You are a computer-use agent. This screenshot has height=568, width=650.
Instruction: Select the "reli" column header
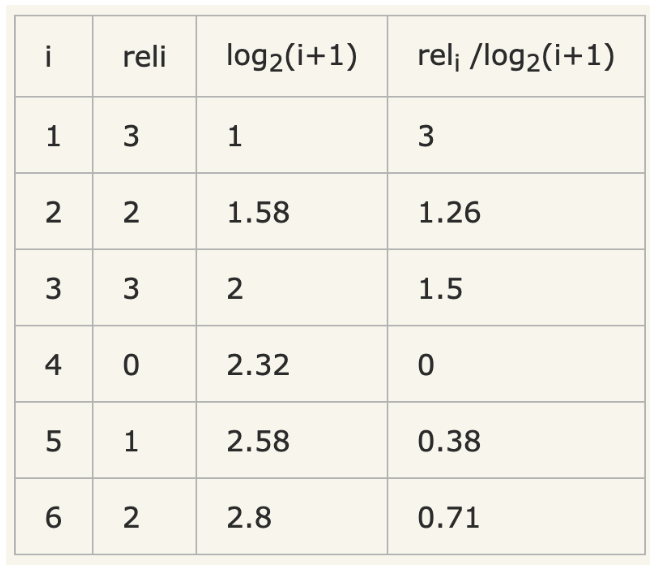[144, 57]
